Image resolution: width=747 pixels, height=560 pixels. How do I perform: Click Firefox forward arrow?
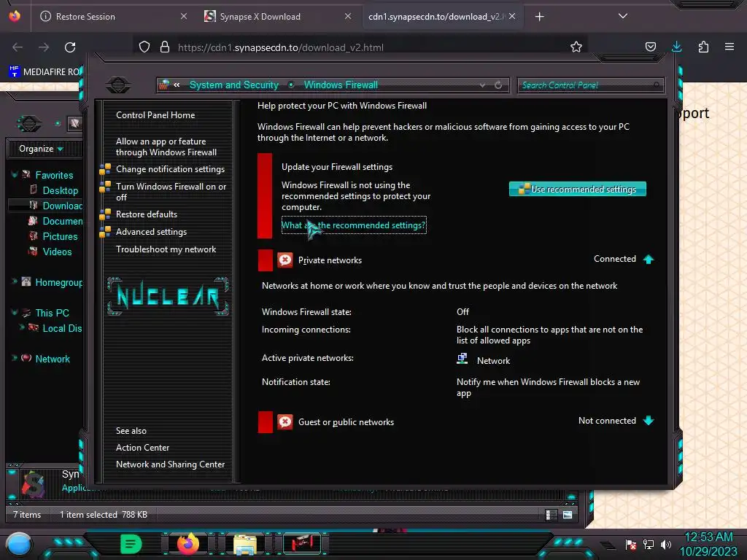[44, 47]
